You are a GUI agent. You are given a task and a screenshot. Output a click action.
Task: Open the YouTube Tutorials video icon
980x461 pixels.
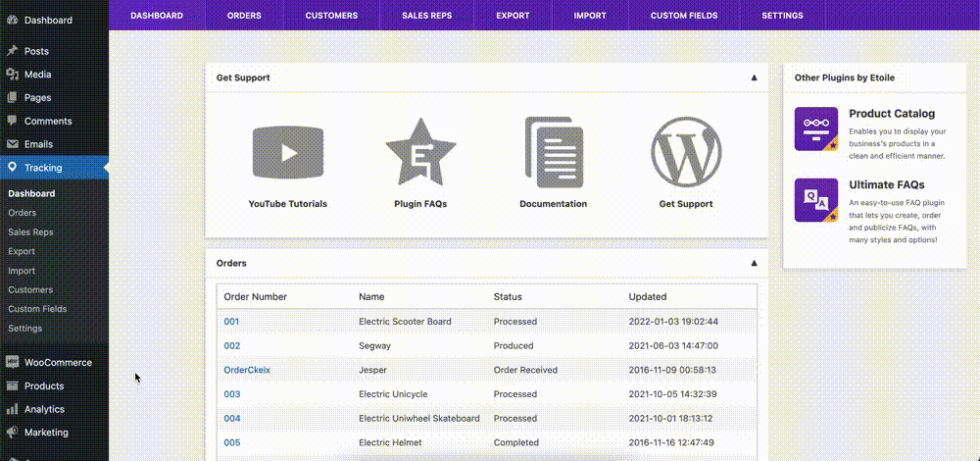(x=287, y=152)
